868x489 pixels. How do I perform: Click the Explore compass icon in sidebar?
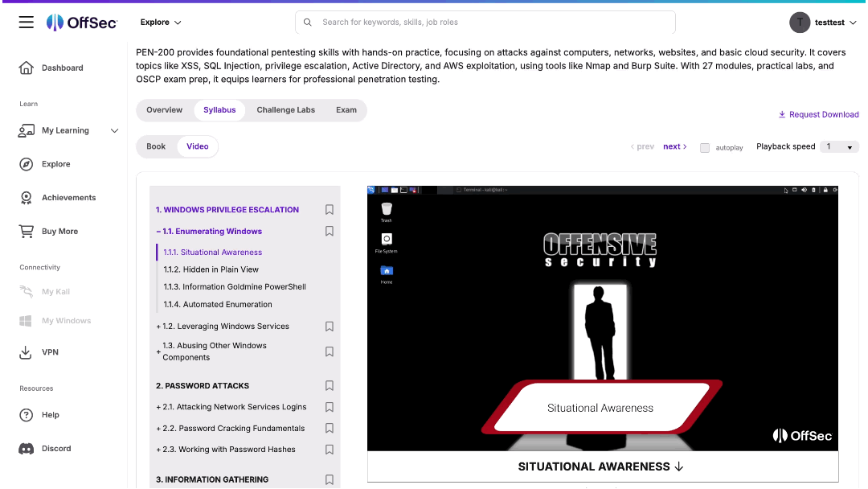(x=26, y=164)
